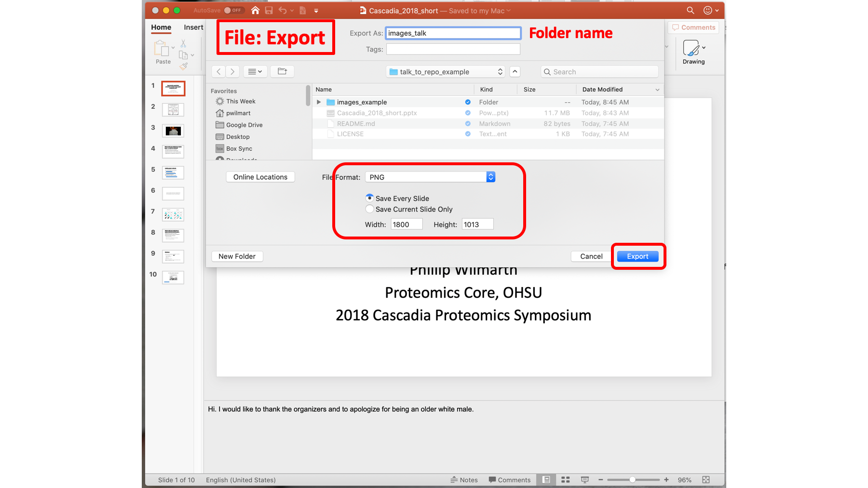868x488 pixels.
Task: Click the Online Locations button
Action: click(260, 177)
